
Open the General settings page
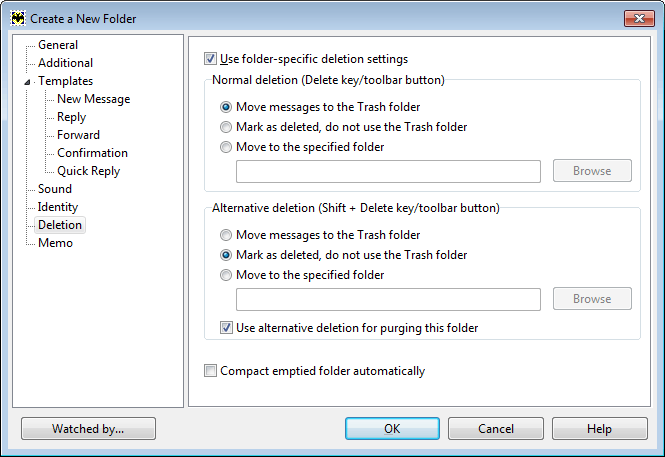pyautogui.click(x=58, y=45)
